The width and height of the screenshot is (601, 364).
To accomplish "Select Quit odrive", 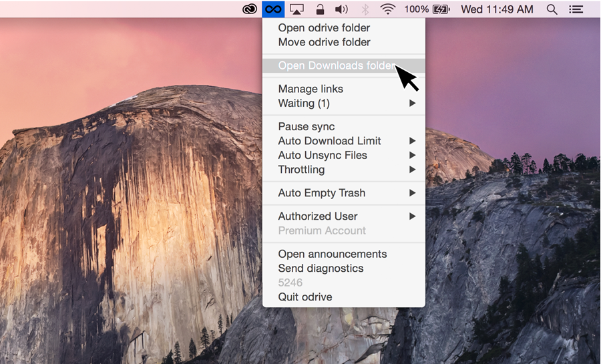I will click(344, 297).
